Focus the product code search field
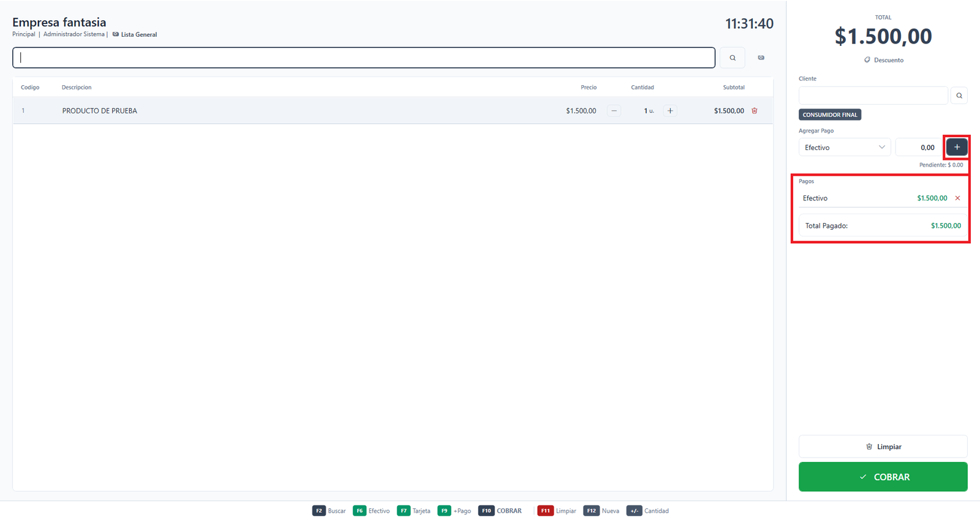The width and height of the screenshot is (980, 517). (x=364, y=58)
